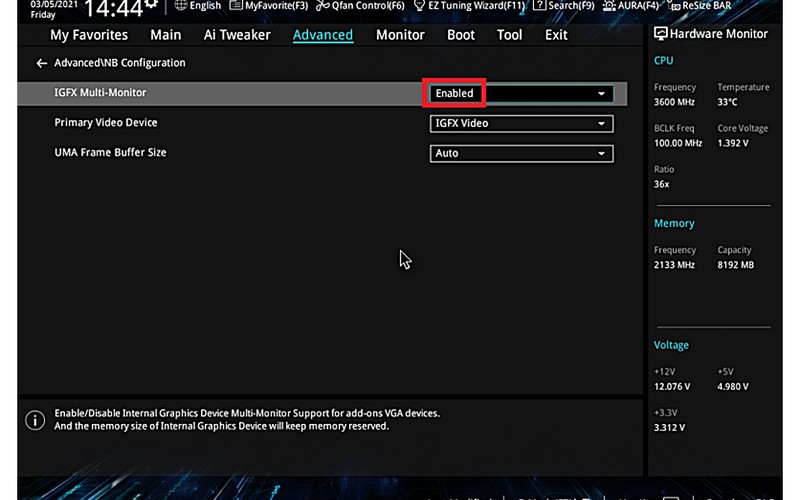Select the IGFX Multi-Monitor row label

(x=100, y=93)
